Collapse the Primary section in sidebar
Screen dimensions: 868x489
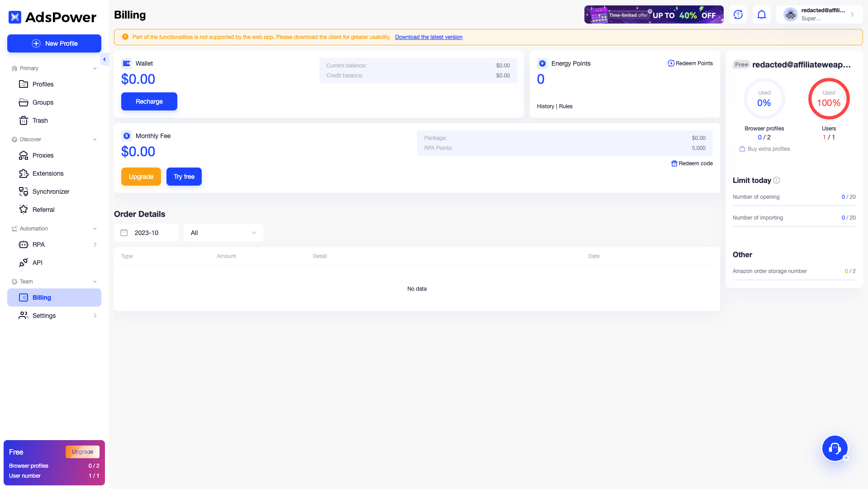(95, 68)
